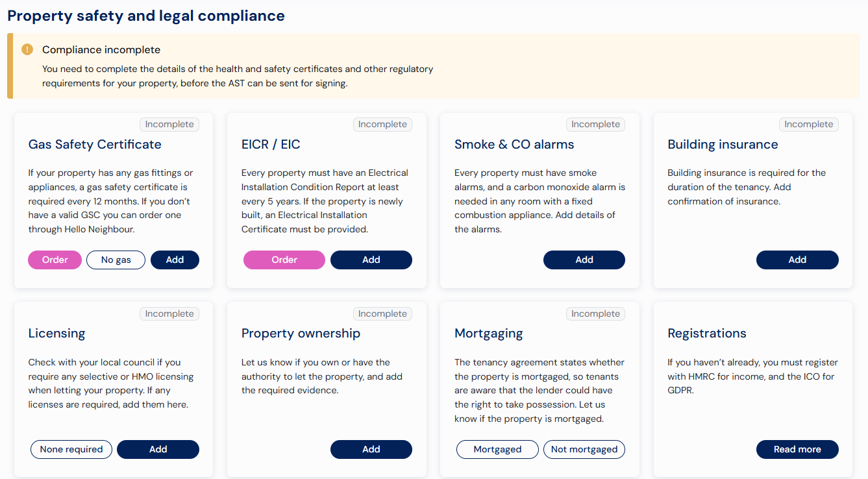This screenshot has width=868, height=479.
Task: Click the Incomplete badge on EICR / EIC
Action: pos(382,124)
